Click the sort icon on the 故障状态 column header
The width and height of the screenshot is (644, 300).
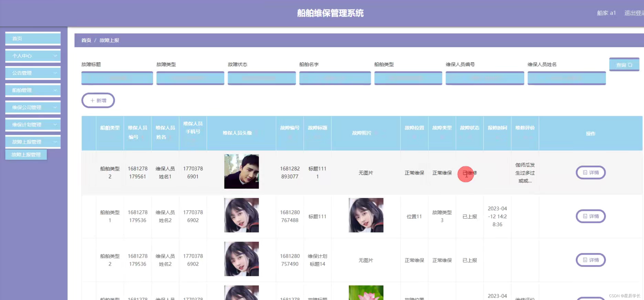(469, 137)
